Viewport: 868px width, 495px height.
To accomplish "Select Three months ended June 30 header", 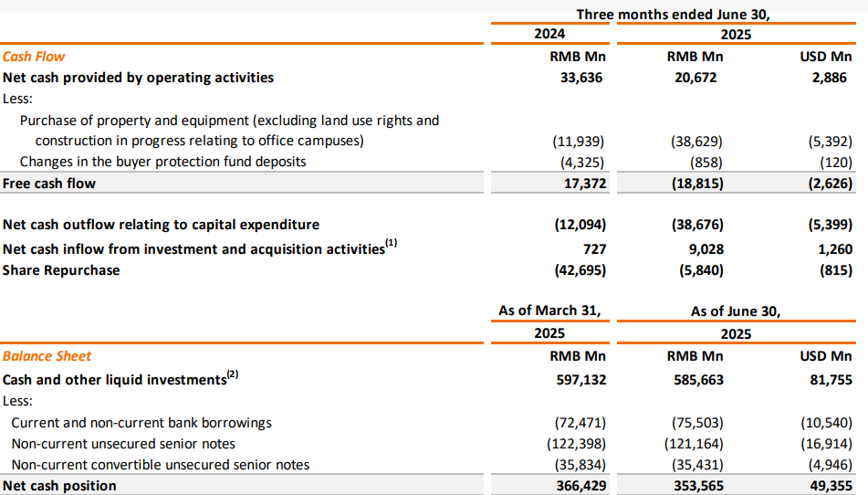I will pos(674,15).
